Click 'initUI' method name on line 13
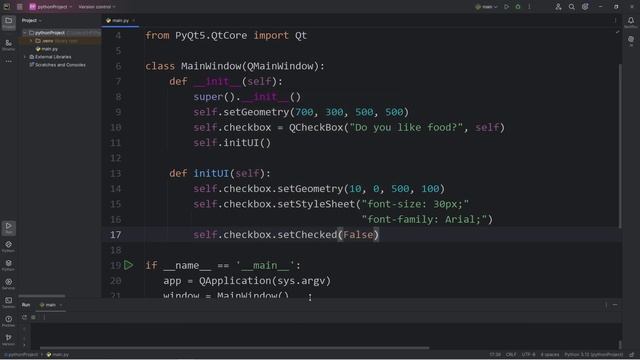The height and width of the screenshot is (360, 640). [x=211, y=173]
